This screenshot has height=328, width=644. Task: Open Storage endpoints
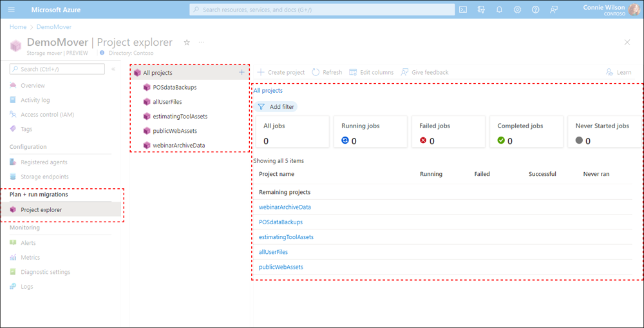[x=45, y=177]
